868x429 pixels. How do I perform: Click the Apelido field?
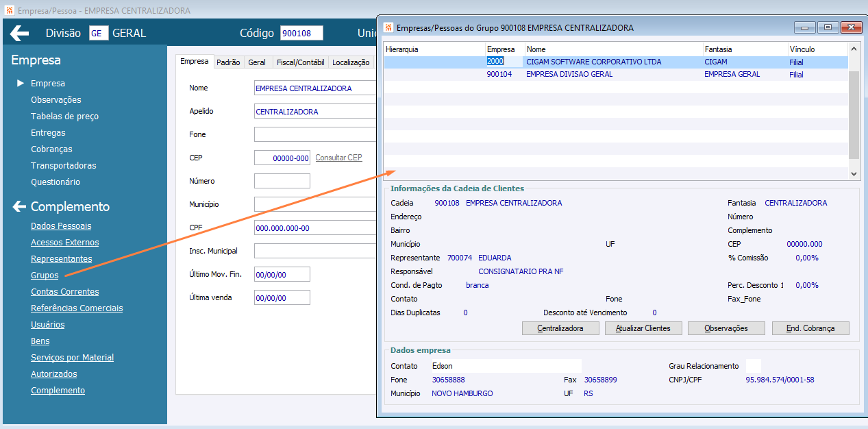pos(315,112)
